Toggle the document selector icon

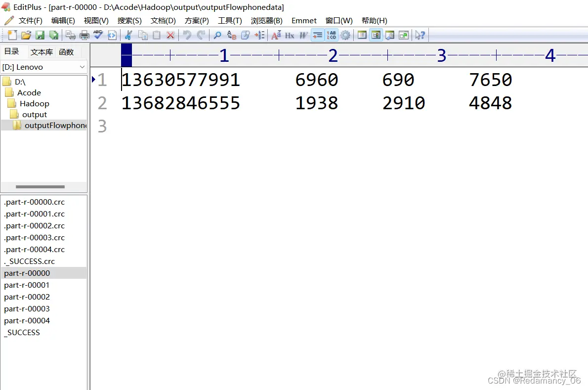click(x=362, y=35)
